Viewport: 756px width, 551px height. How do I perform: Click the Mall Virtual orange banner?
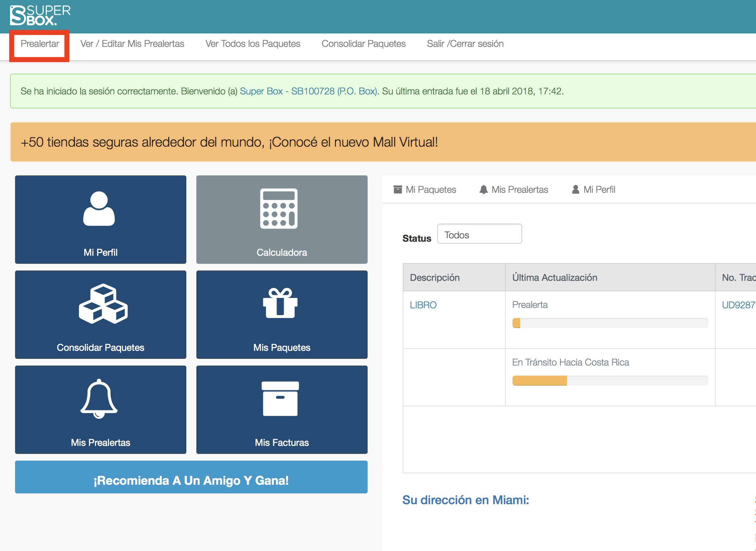point(383,142)
